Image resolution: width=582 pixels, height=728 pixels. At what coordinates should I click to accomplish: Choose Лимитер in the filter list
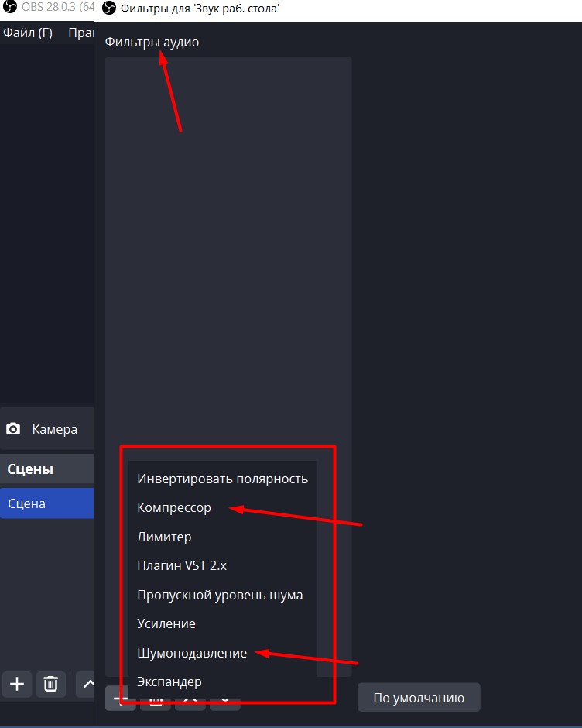164,537
